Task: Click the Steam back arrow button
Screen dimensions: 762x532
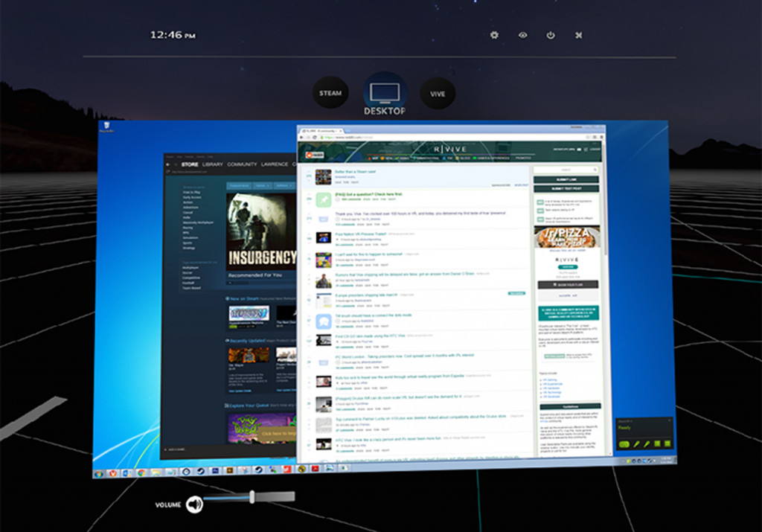Action: (167, 164)
